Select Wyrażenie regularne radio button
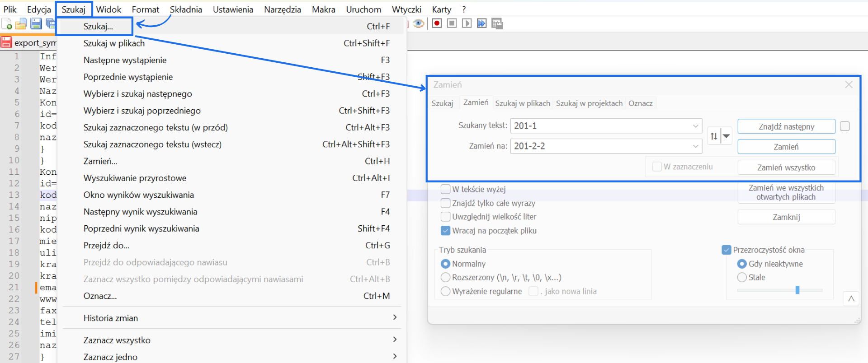This screenshot has width=868, height=363. coord(445,291)
